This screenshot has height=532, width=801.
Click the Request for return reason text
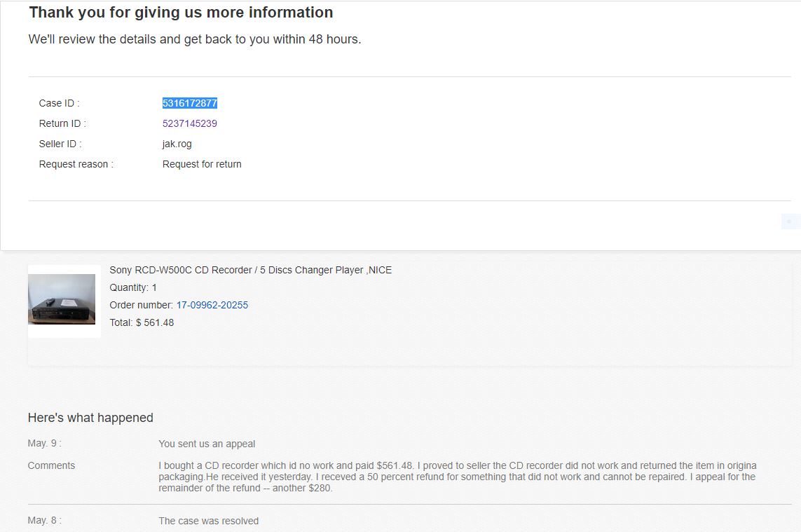click(202, 164)
